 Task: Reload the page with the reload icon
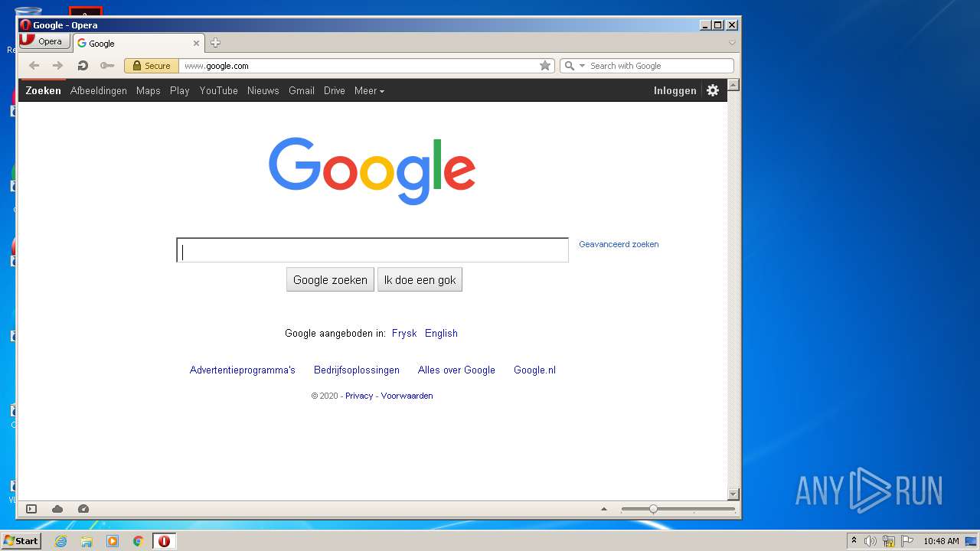83,66
